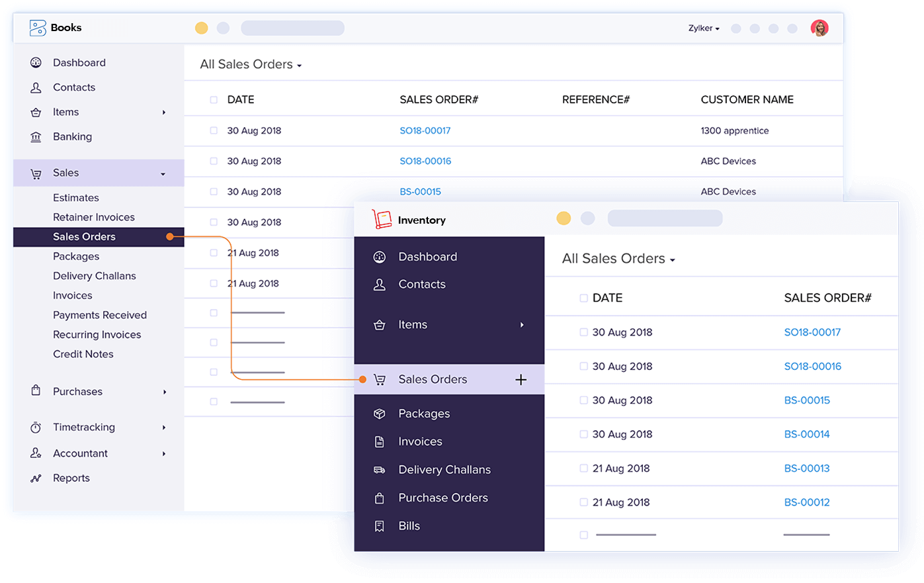Click the Contacts icon in Inventory sidebar
This screenshot has width=924, height=583.
pos(380,285)
